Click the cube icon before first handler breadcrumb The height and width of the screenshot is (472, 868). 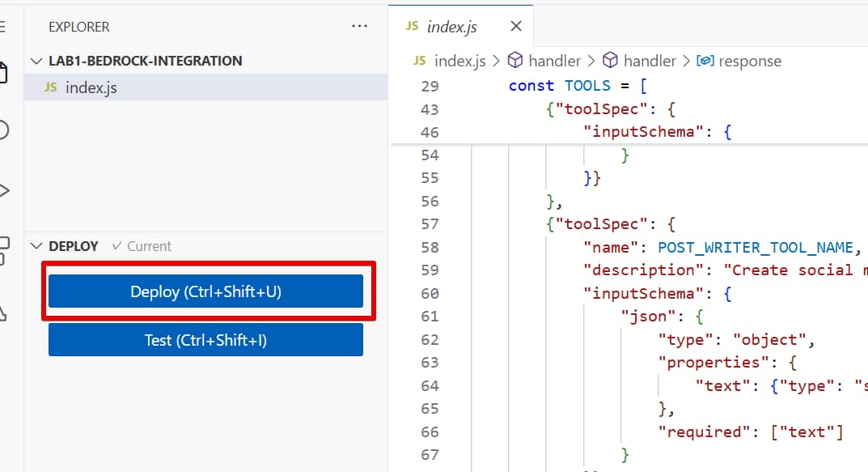[x=515, y=61]
